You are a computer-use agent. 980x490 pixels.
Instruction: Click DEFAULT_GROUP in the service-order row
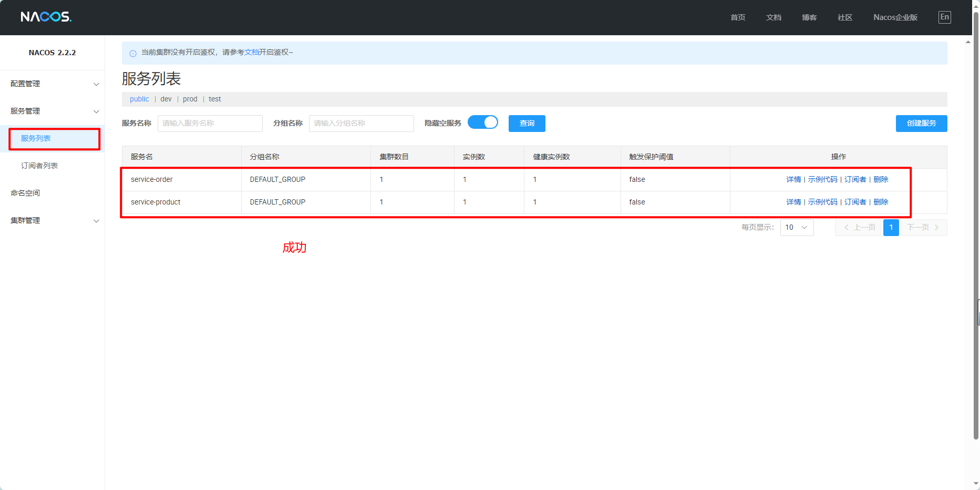(277, 180)
